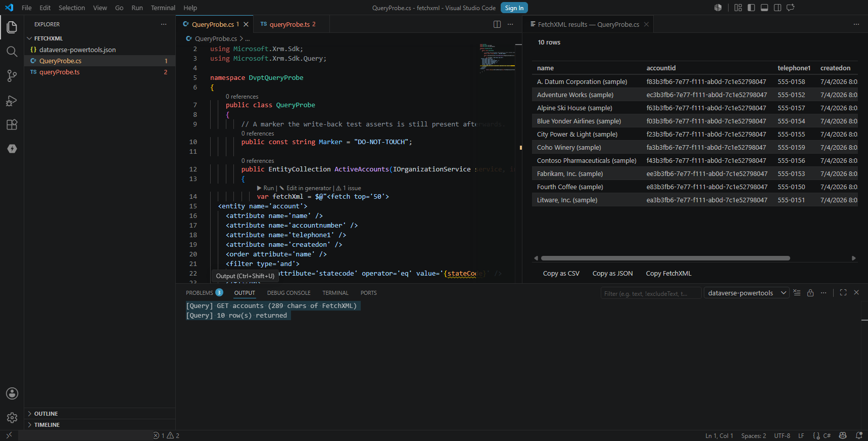Image resolution: width=868 pixels, height=441 pixels.
Task: Open the Run and Debug view
Action: [12, 100]
